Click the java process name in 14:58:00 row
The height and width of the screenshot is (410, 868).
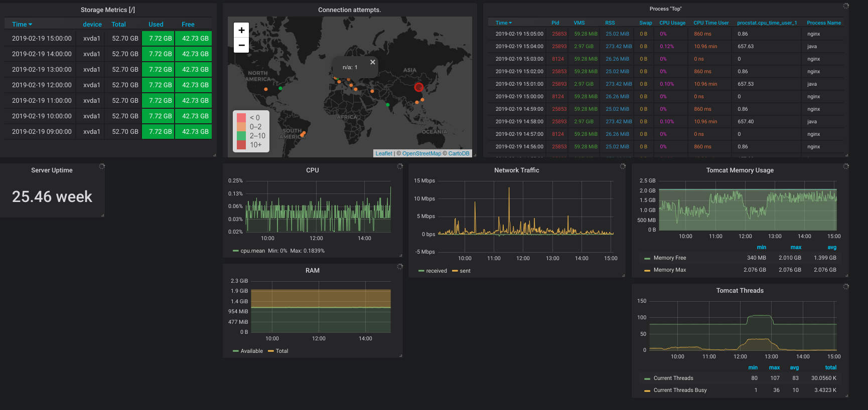(x=812, y=121)
